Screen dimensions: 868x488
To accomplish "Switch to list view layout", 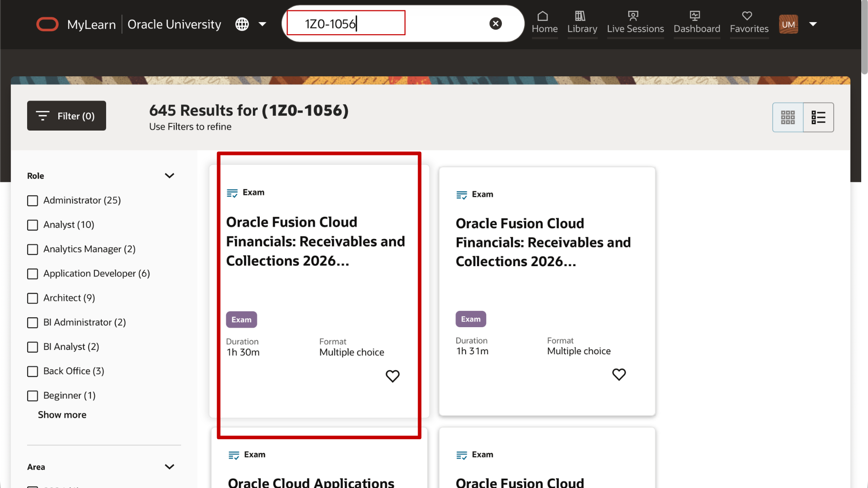I will (x=818, y=117).
